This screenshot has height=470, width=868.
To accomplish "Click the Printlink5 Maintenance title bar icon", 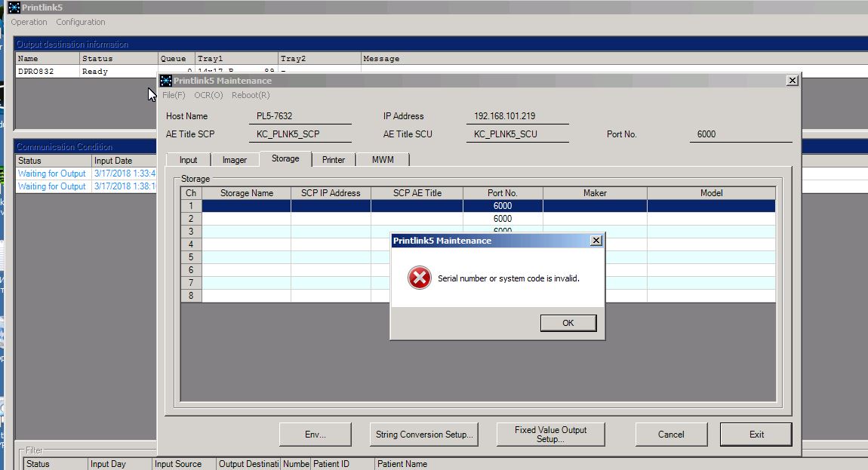I will (166, 81).
